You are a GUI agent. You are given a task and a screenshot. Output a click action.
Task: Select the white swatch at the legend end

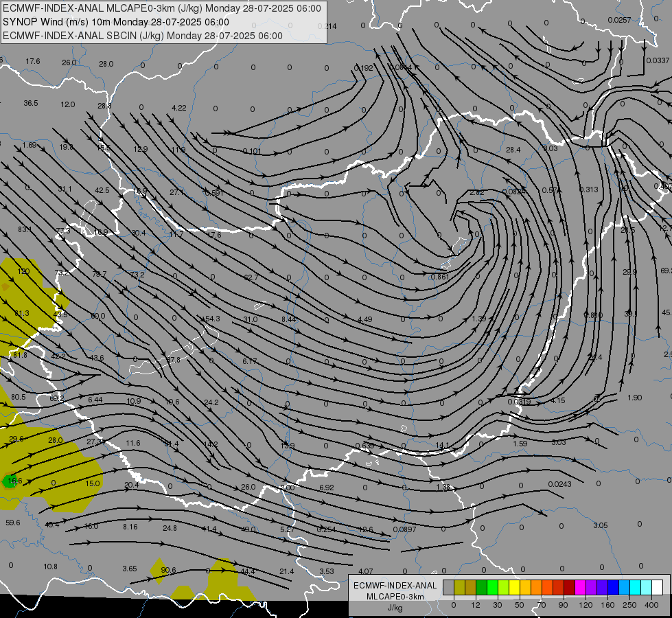tap(658, 587)
